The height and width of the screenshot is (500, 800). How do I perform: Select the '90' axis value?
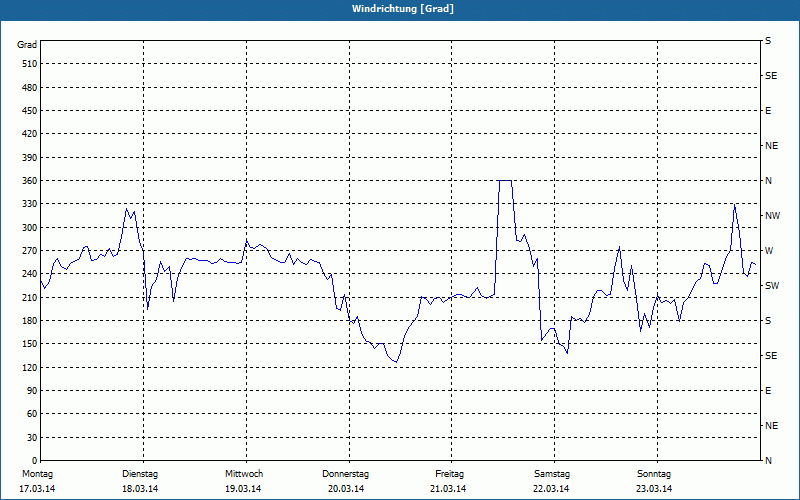[32, 391]
